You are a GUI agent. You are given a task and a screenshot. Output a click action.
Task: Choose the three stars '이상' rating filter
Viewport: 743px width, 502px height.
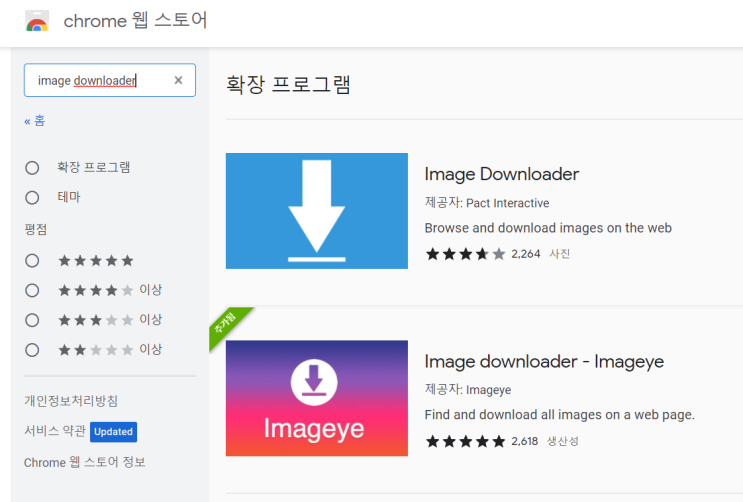[32, 320]
